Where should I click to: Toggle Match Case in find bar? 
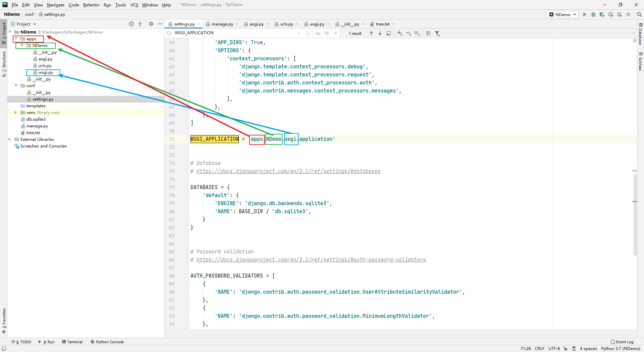(x=318, y=33)
